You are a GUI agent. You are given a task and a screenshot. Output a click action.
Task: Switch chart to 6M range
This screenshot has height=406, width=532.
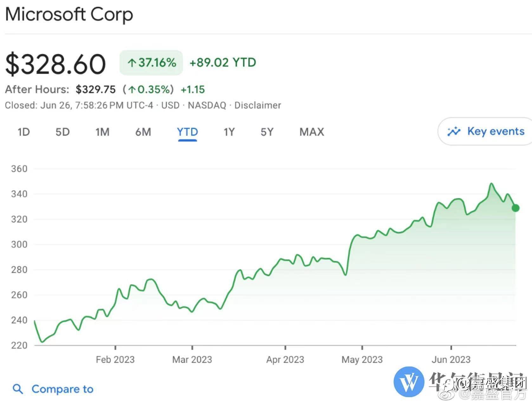(143, 132)
